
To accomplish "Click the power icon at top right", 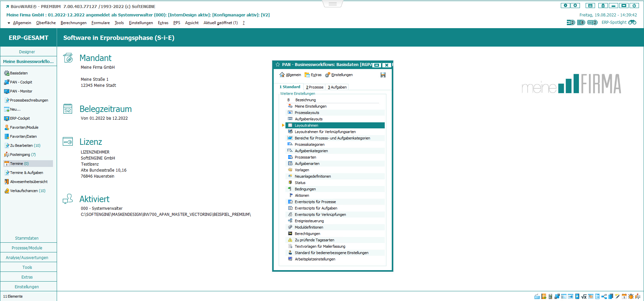I will (x=634, y=6).
